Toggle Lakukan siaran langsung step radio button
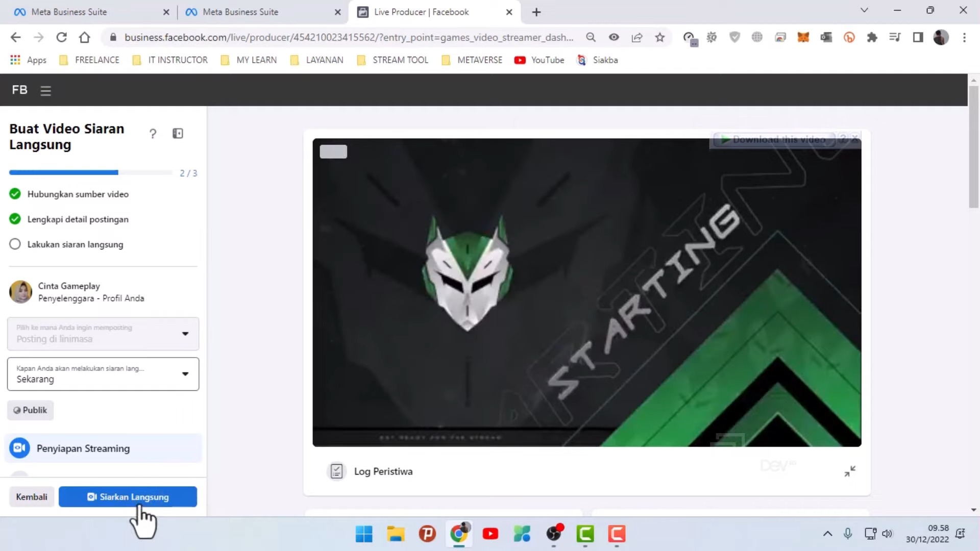 coord(15,243)
